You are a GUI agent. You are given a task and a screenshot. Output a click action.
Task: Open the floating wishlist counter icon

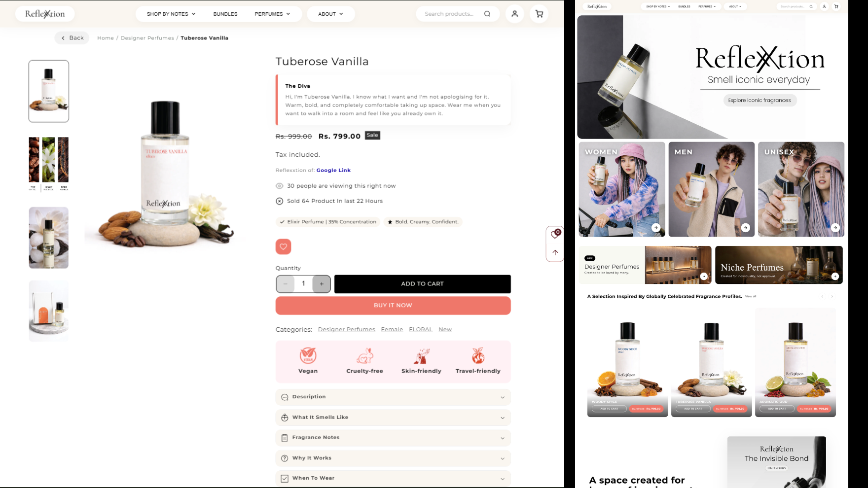(555, 234)
